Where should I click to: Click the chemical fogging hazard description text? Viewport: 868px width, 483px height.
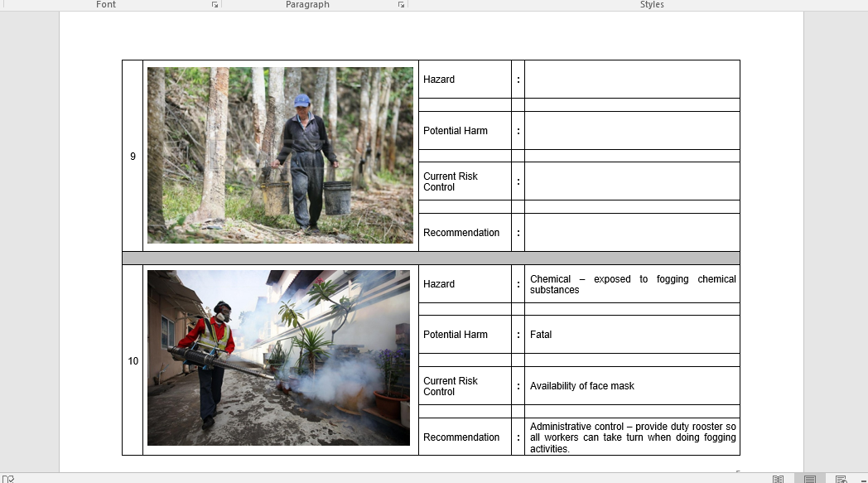point(632,284)
